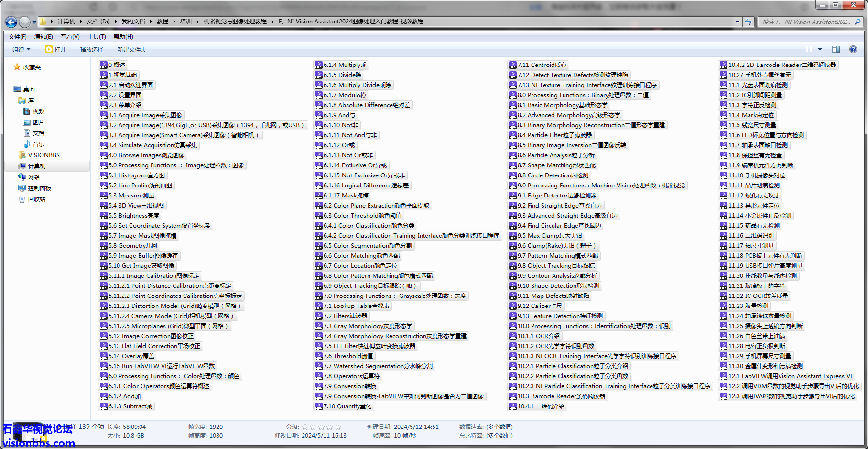Toggle the preview pane button
This screenshot has height=449, width=868.
coord(836,49)
